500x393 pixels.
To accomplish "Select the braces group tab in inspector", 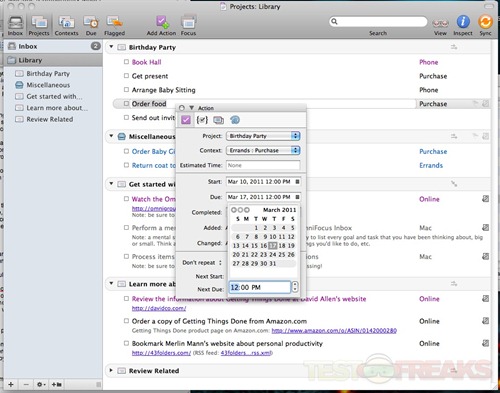I will [202, 120].
